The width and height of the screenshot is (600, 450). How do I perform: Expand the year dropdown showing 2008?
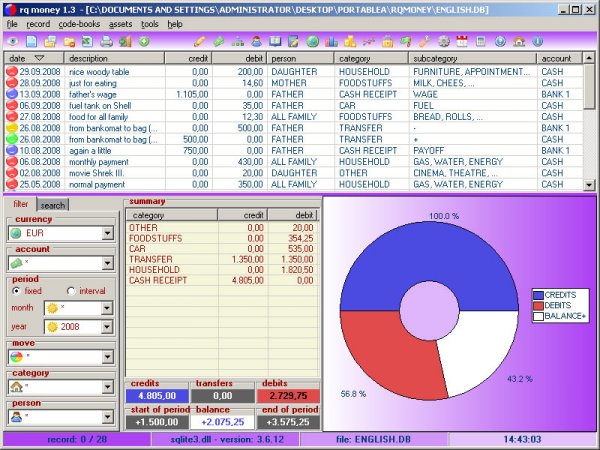[107, 327]
